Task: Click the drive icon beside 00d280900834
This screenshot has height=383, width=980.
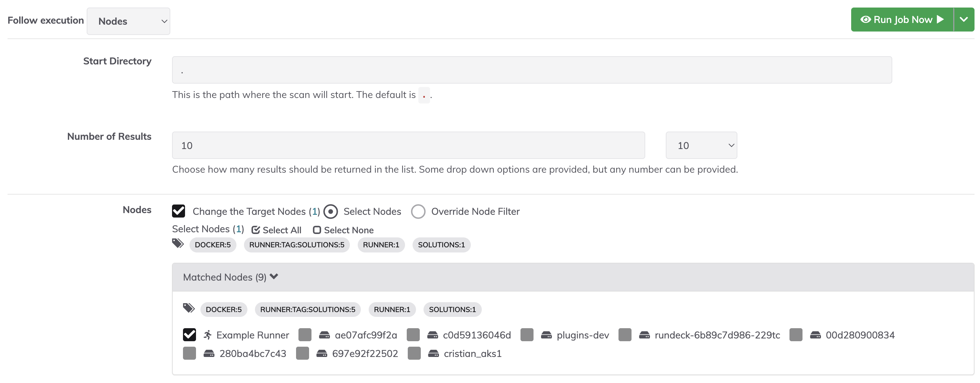Action: (x=815, y=335)
